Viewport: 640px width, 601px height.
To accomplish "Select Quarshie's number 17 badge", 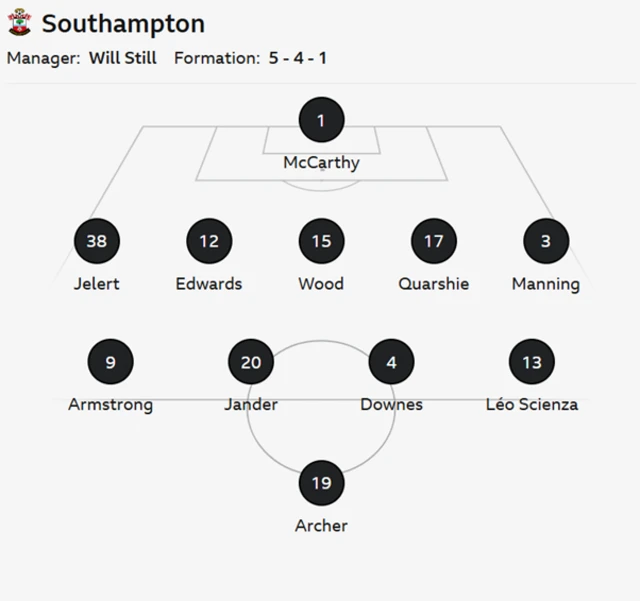I will click(433, 241).
